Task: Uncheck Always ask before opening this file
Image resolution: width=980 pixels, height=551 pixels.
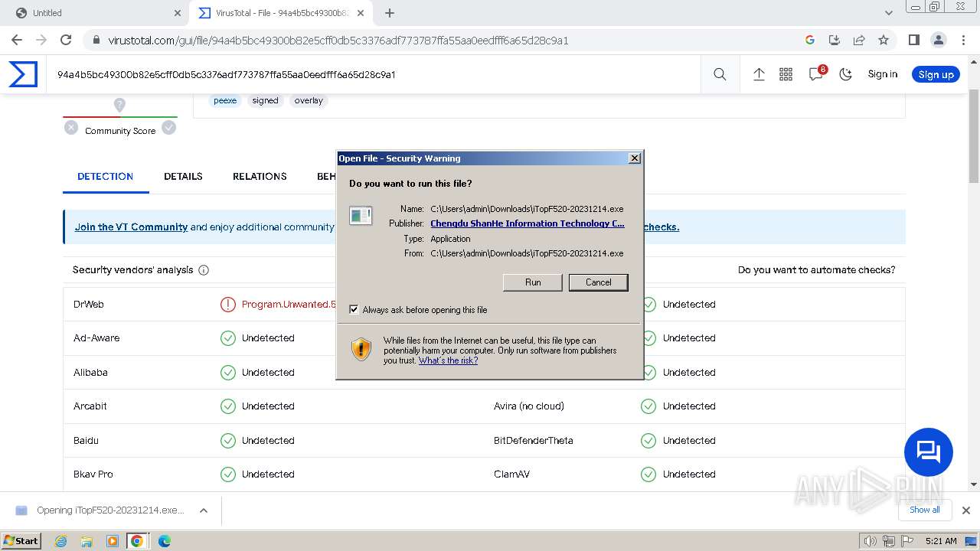Action: click(x=354, y=309)
